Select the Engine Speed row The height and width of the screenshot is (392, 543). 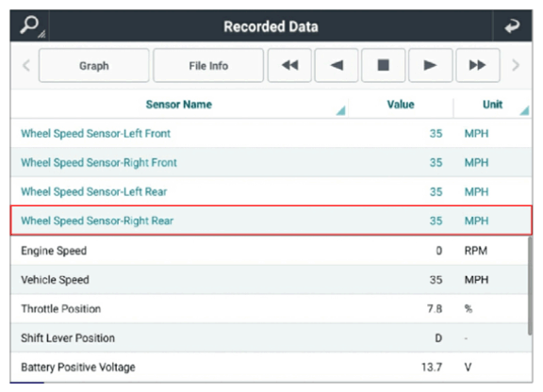pos(271,251)
